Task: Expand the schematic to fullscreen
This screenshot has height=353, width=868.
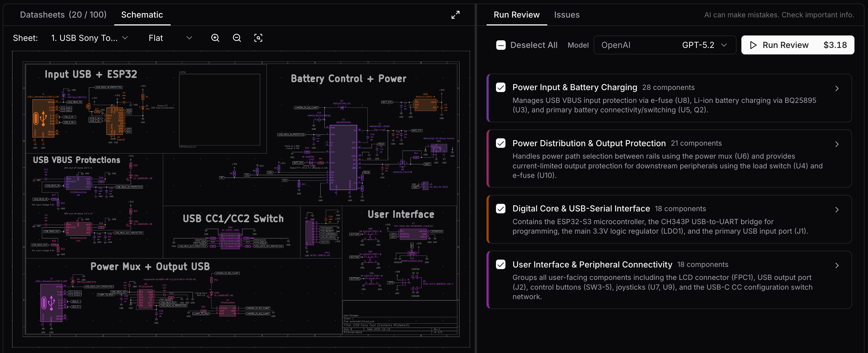Action: click(455, 15)
